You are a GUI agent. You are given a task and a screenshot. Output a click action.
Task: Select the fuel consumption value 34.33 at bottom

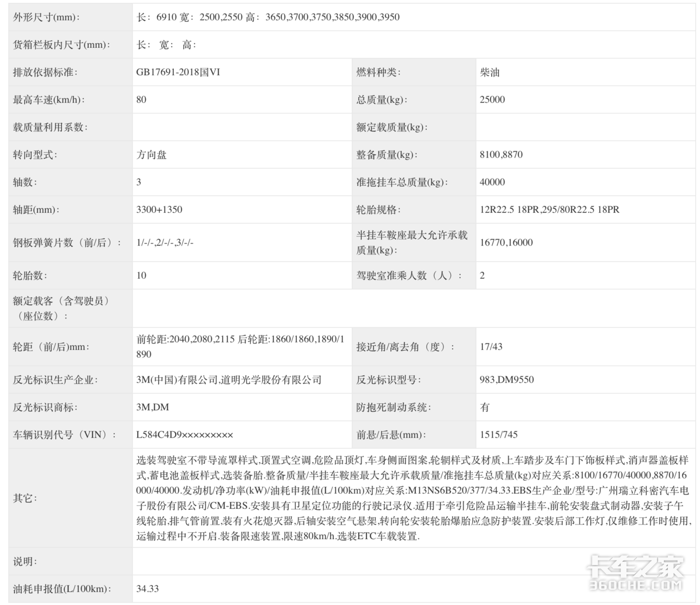148,589
